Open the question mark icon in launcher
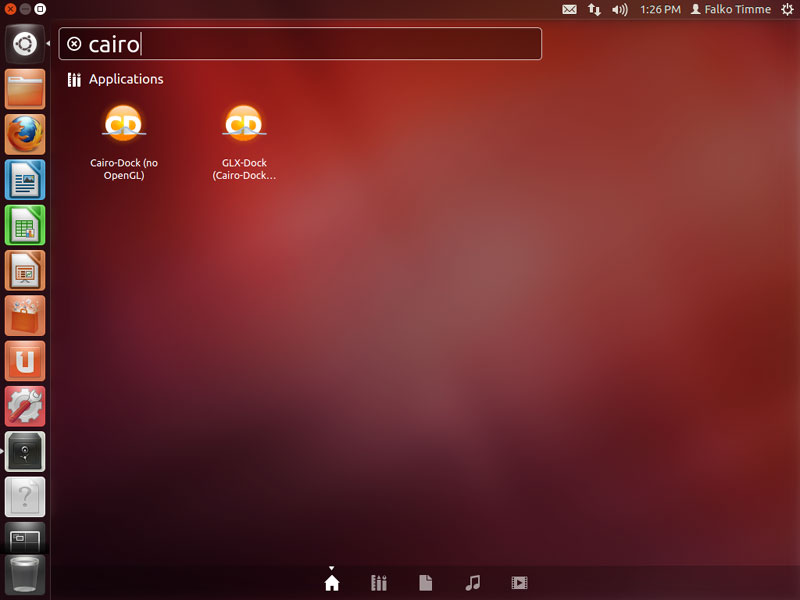800x600 pixels. (x=24, y=497)
